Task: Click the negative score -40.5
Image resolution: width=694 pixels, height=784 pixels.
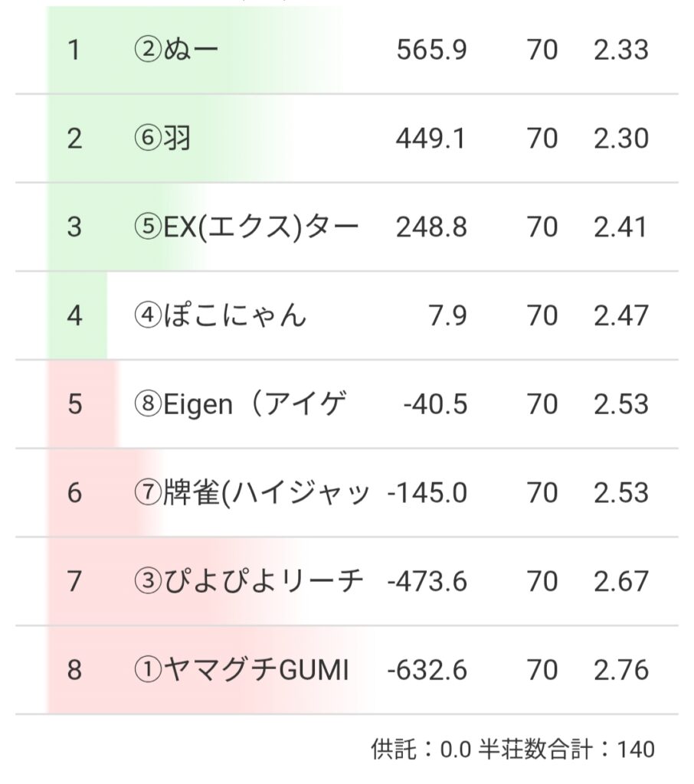Action: click(x=435, y=404)
